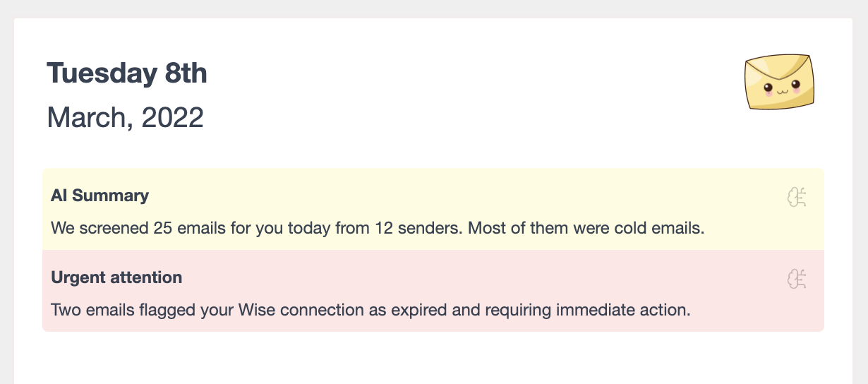The height and width of the screenshot is (384, 868).
Task: Click the text "25 emails" in the summary
Action: (x=181, y=229)
